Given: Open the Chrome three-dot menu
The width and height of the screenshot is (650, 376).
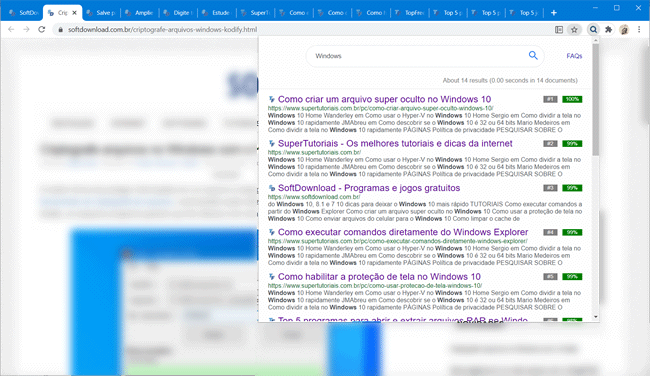Looking at the screenshot, I should tap(639, 29).
